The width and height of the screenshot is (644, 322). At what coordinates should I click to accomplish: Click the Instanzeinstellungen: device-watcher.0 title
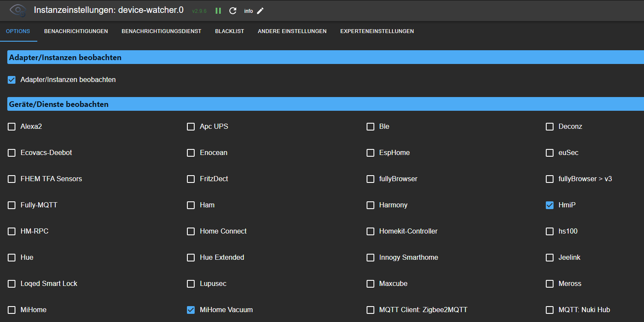(108, 10)
